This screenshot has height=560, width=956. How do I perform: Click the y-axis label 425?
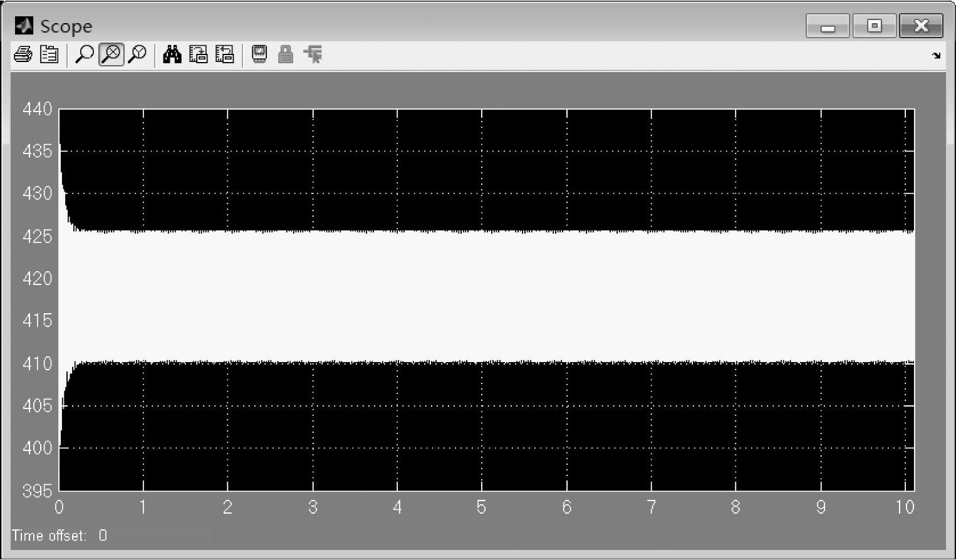[x=37, y=236]
